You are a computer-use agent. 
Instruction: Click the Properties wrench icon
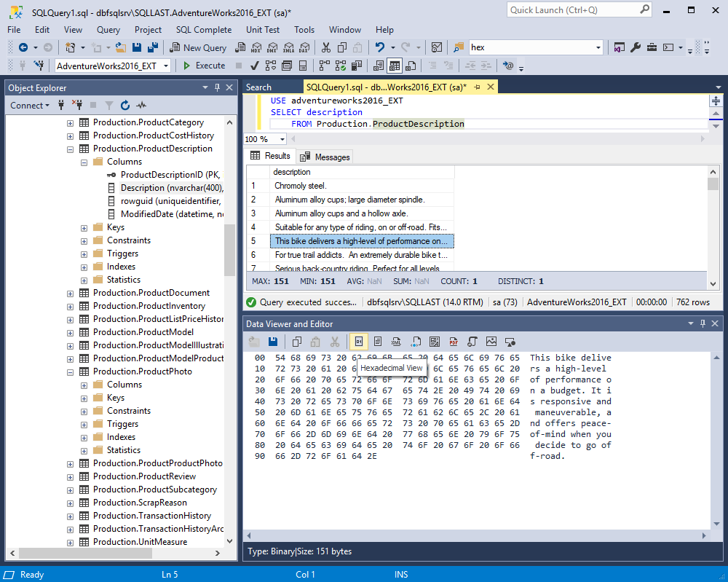pos(636,47)
